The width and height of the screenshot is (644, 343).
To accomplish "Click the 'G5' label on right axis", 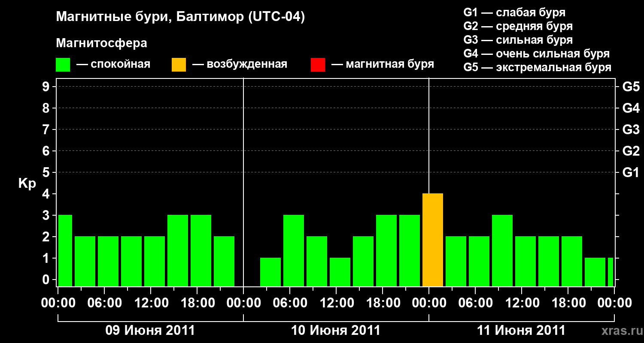I will [631, 87].
